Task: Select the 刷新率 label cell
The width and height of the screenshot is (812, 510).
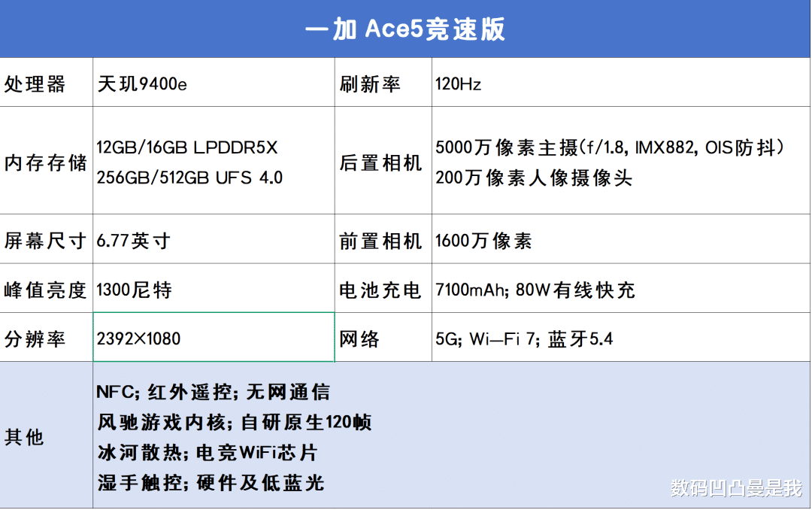Action: (383, 83)
